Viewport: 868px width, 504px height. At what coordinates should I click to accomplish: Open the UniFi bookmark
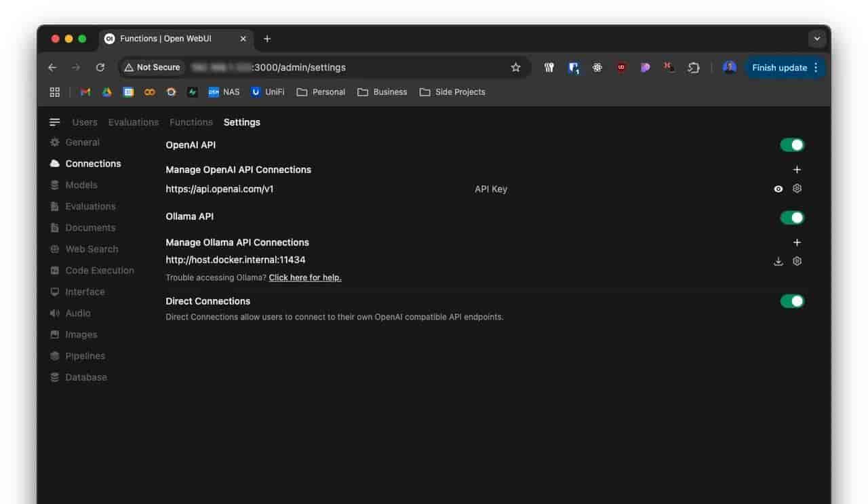(267, 92)
